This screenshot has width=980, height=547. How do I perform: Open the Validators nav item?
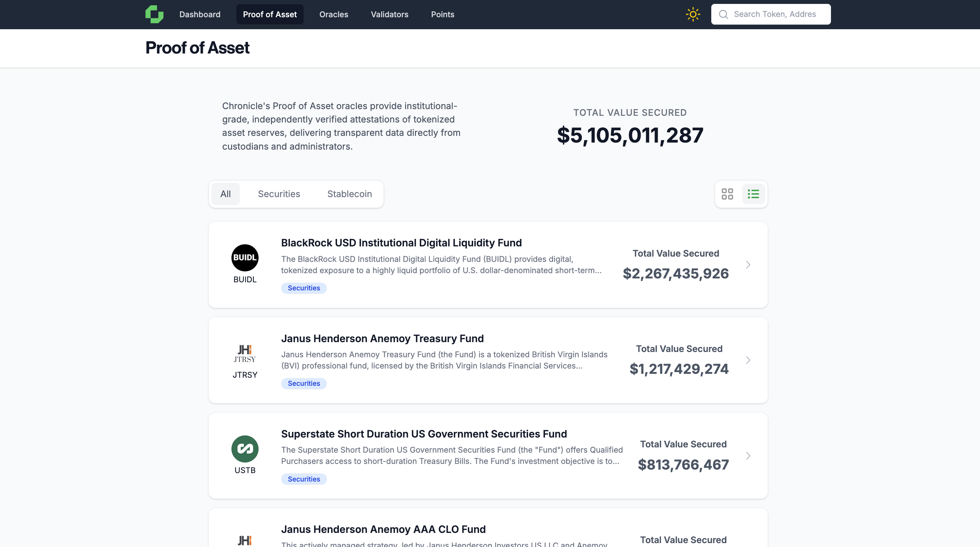[x=389, y=14]
